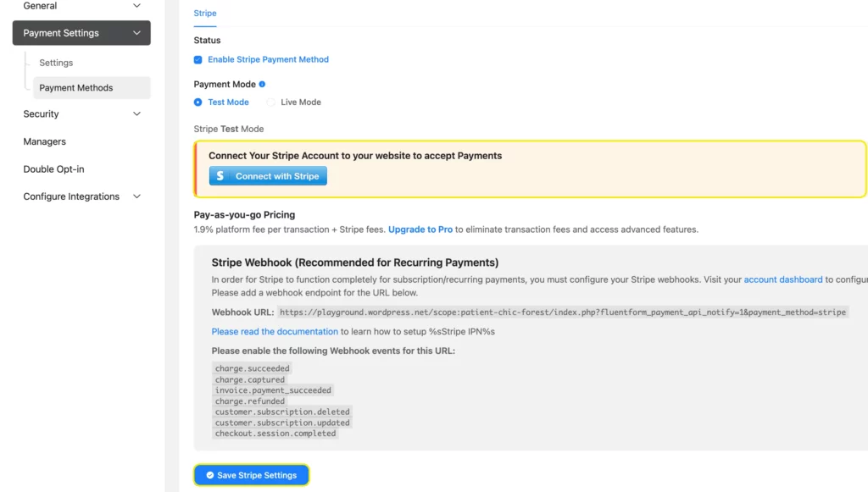This screenshot has height=492, width=868.
Task: Select the Test Mode radio button
Action: click(198, 102)
